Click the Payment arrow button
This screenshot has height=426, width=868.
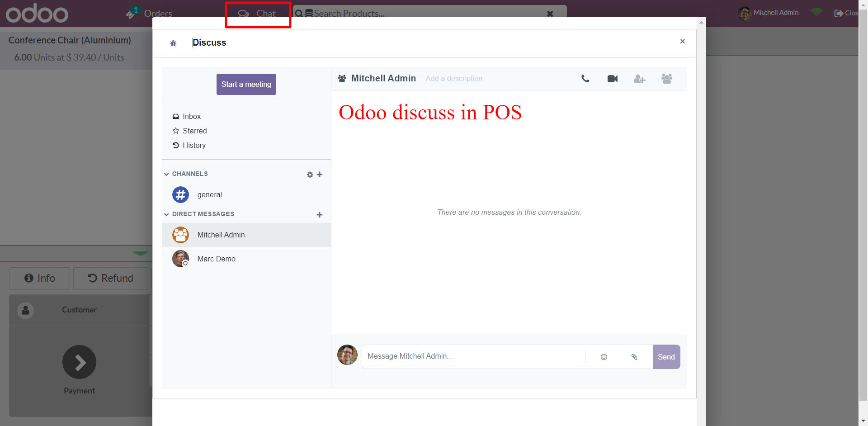(79, 362)
